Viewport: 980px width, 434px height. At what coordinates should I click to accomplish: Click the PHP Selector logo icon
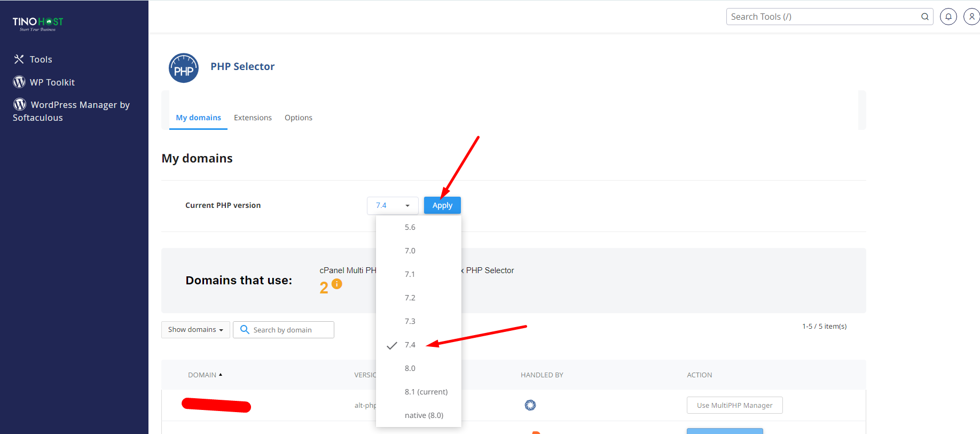(x=184, y=68)
